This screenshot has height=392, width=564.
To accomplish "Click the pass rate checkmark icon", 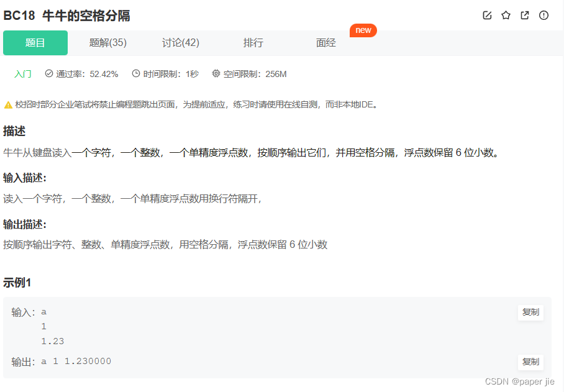I will click(49, 74).
